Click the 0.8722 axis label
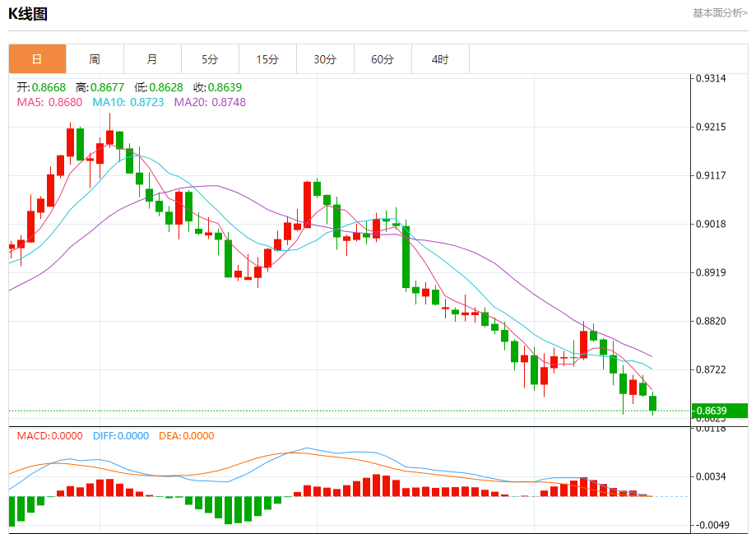Viewport: 756px width, 534px height. coord(711,369)
